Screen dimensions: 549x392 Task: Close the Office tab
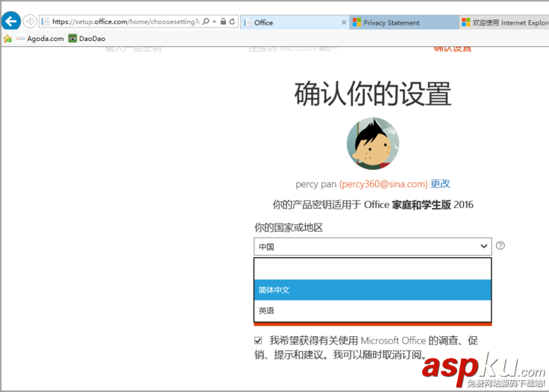click(344, 22)
